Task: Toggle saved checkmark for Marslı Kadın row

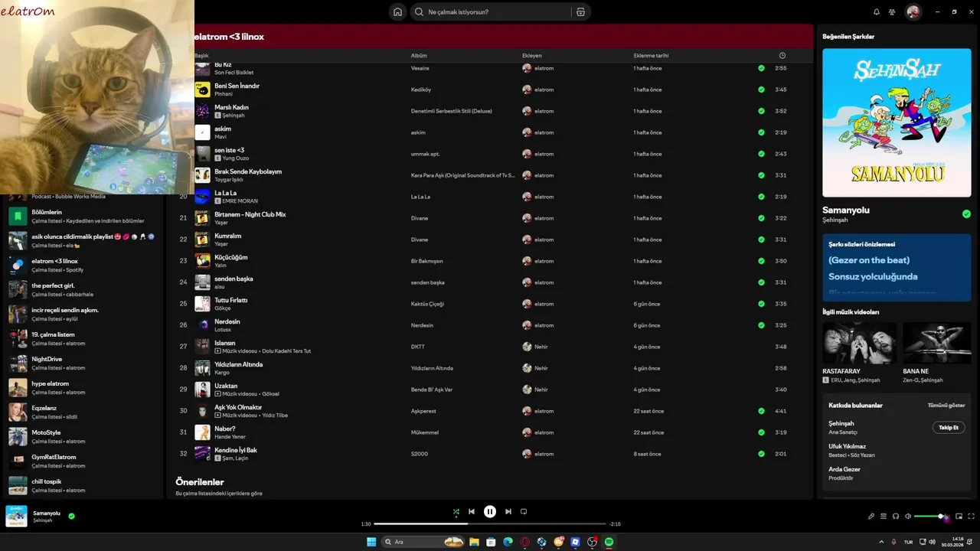Action: click(x=761, y=111)
